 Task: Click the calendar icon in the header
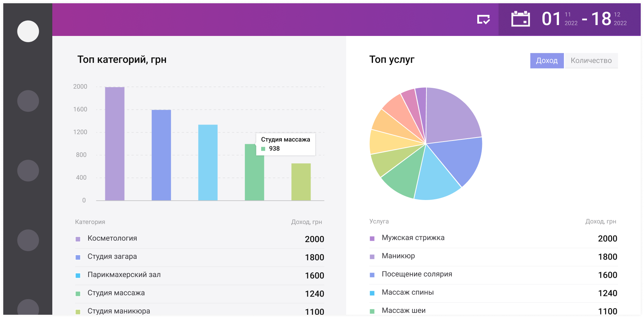520,19
